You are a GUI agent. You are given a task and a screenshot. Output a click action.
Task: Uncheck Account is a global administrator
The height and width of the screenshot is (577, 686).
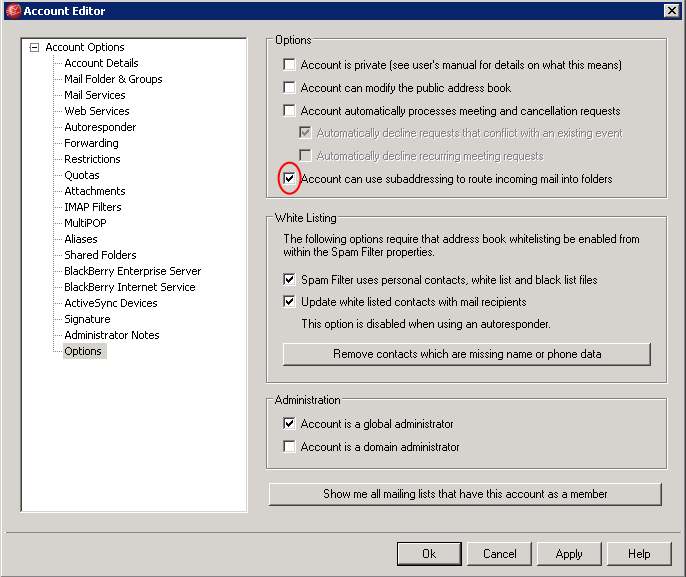289,423
